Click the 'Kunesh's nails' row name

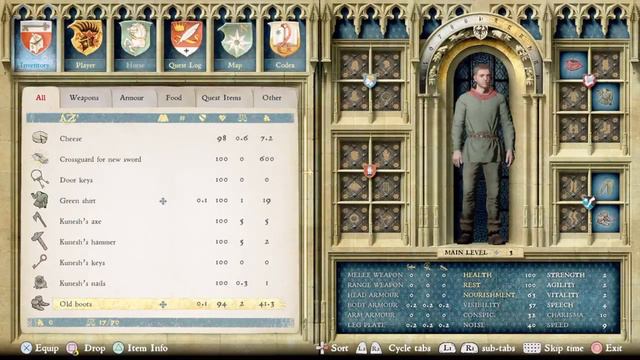82,283
